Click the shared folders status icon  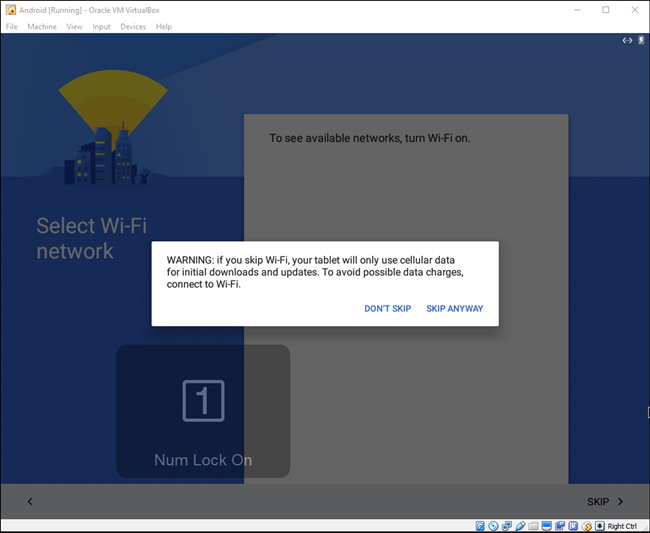point(533,526)
